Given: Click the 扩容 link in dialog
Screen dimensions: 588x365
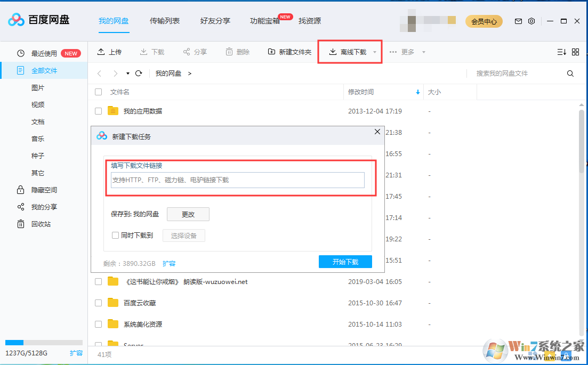Looking at the screenshot, I should (x=169, y=263).
